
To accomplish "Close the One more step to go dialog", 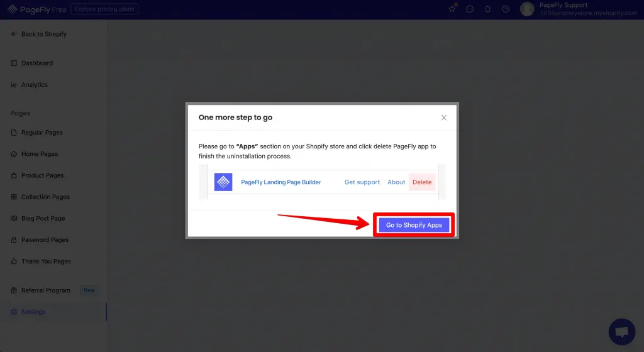I will 443,118.
